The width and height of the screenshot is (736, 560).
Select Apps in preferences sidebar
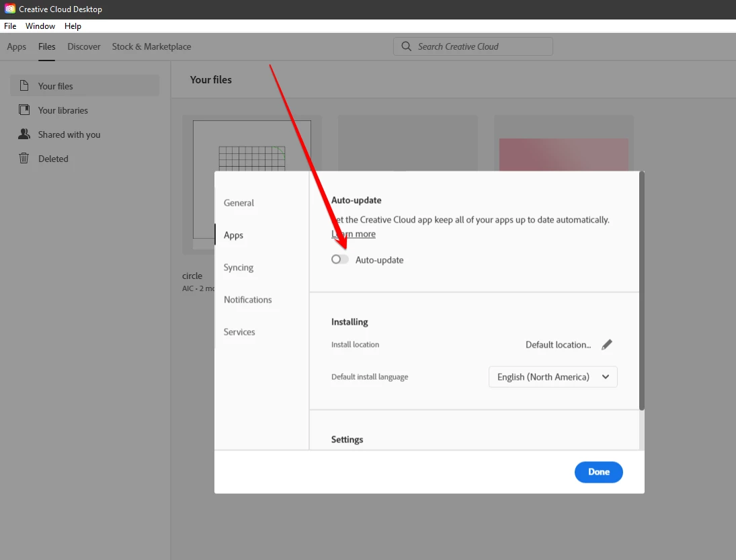(x=233, y=235)
